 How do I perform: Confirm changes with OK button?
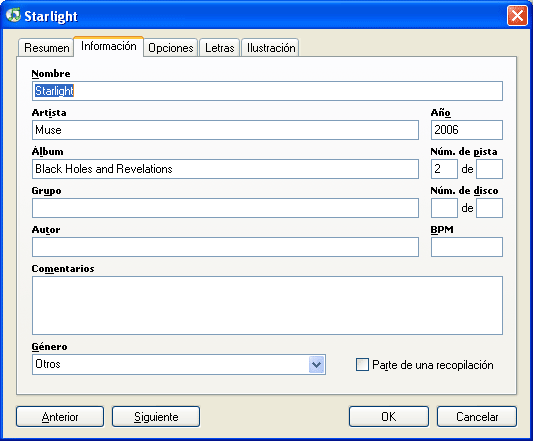(x=389, y=417)
